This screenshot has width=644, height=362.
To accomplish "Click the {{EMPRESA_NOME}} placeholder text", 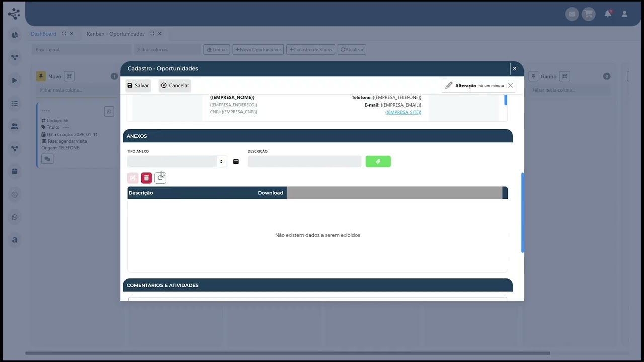I will pyautogui.click(x=232, y=97).
